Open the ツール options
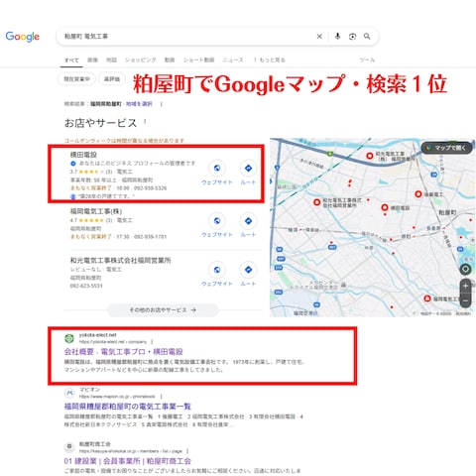 [367, 59]
